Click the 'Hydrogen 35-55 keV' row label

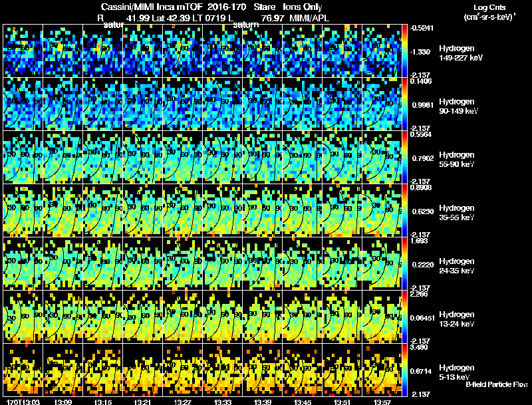pyautogui.click(x=457, y=213)
